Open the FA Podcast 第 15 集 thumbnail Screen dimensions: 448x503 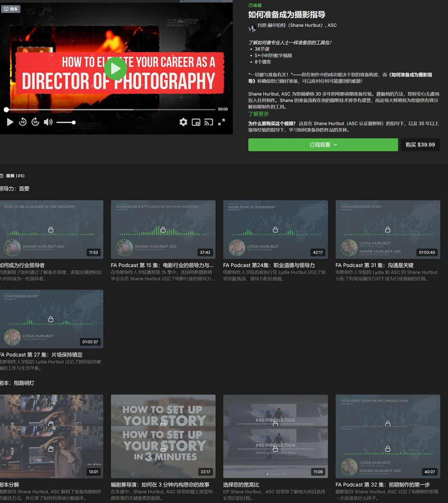pyautogui.click(x=163, y=229)
